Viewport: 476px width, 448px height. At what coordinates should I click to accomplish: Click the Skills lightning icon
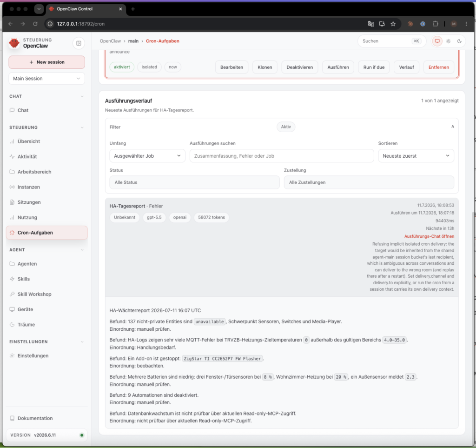point(12,279)
